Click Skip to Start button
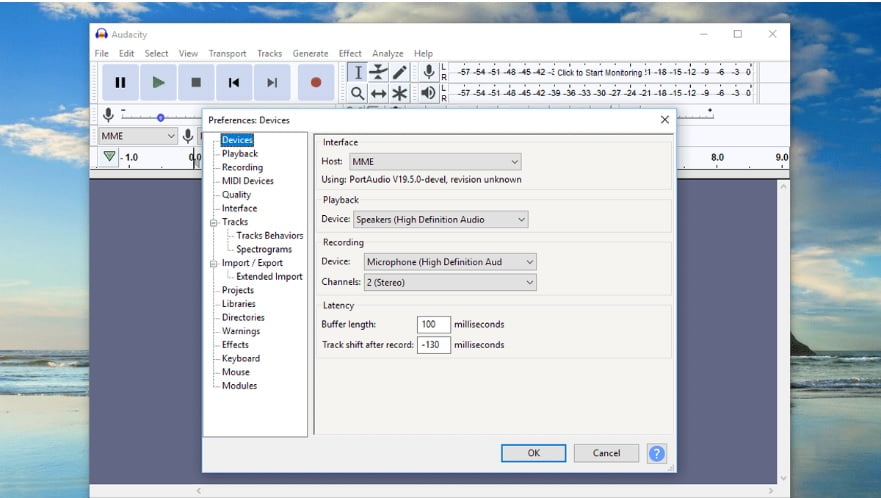The width and height of the screenshot is (881, 498). (234, 83)
